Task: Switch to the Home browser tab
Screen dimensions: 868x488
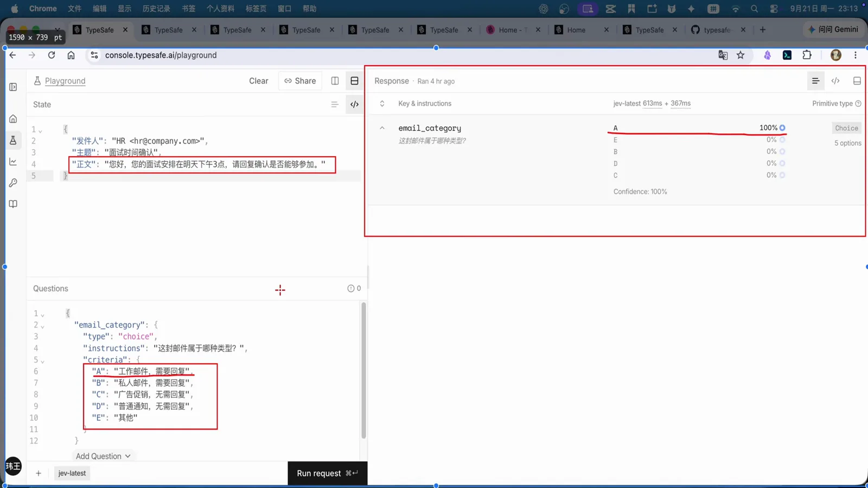Action: (576, 30)
